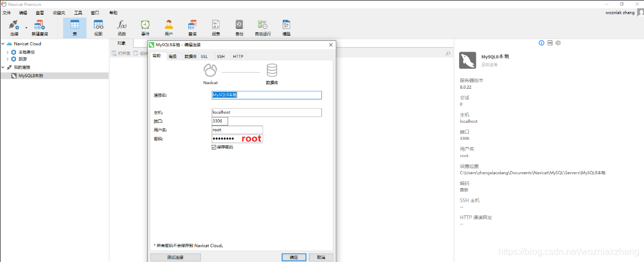Click the hexagon settings icon in right panel

point(558,43)
